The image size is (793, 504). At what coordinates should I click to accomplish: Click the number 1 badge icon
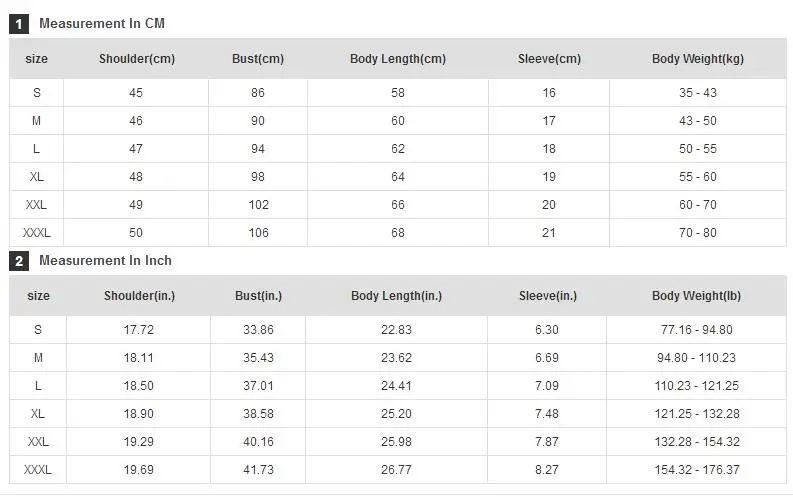coord(19,24)
